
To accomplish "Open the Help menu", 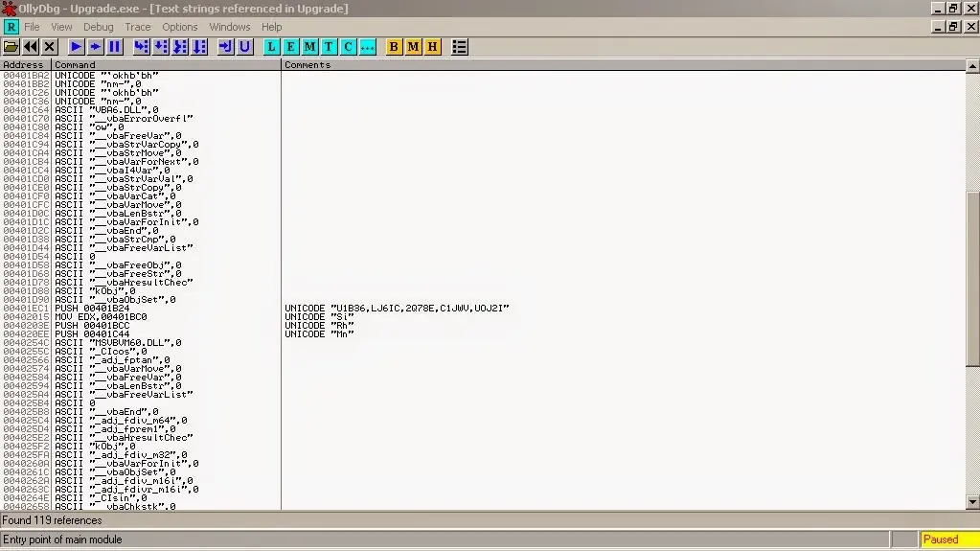I will [x=272, y=27].
